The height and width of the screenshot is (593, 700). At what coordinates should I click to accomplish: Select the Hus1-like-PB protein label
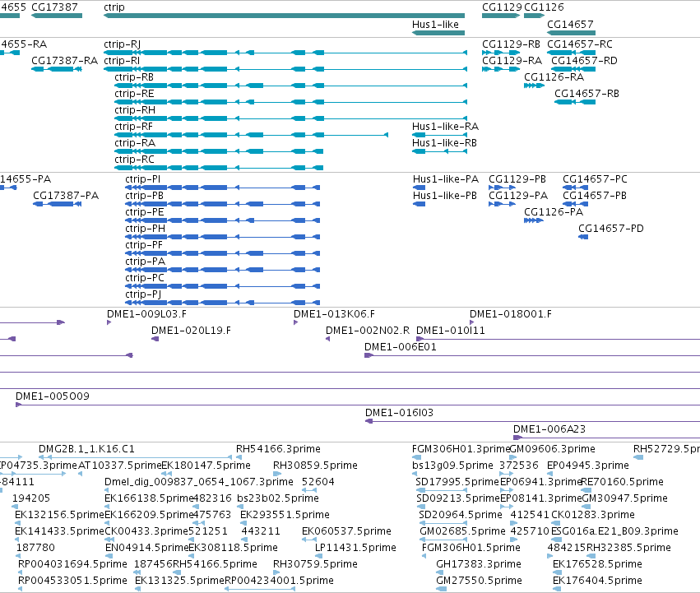[x=445, y=196]
